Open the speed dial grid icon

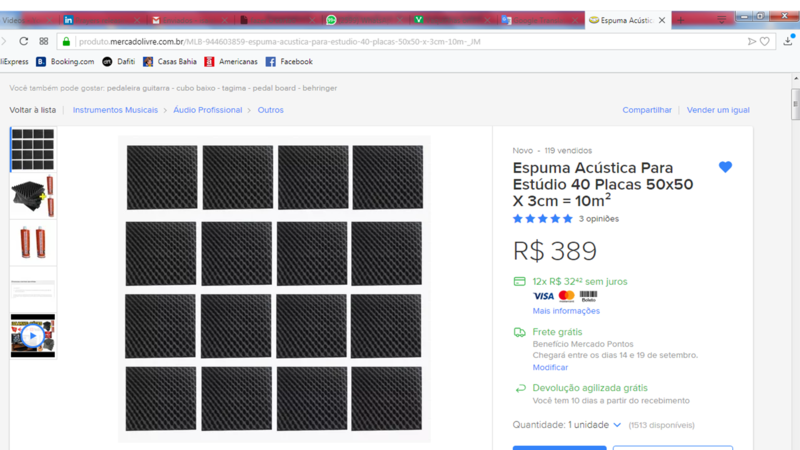(43, 41)
